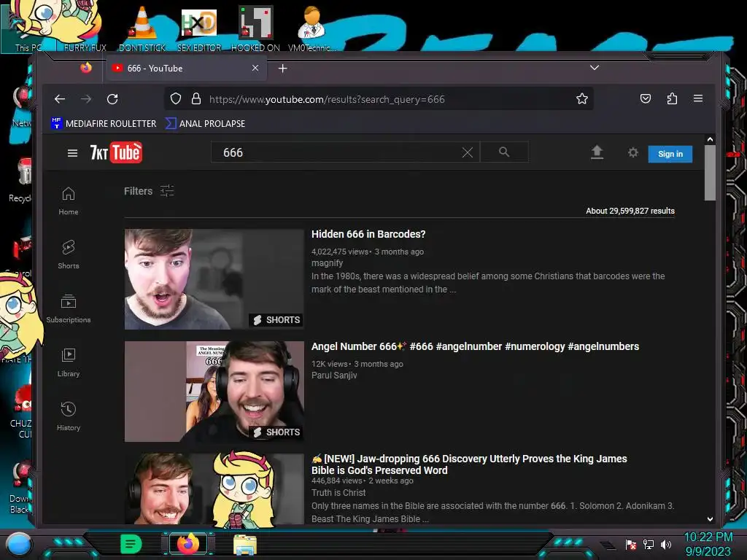Click the blue Sign in button

(670, 154)
